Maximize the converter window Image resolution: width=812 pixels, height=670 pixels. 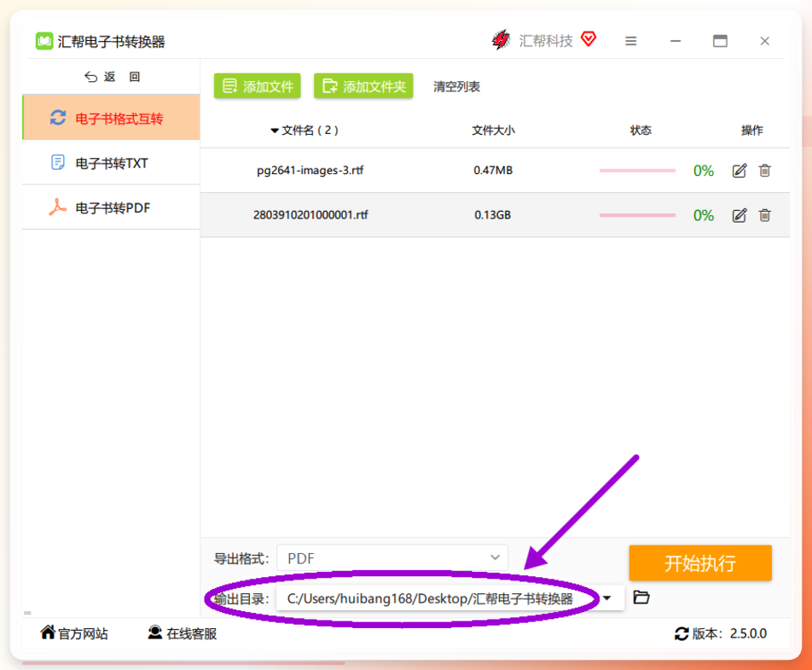(720, 41)
